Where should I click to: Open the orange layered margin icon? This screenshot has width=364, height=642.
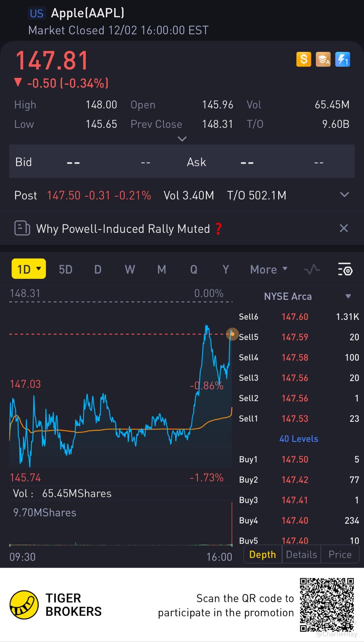pyautogui.click(x=323, y=60)
